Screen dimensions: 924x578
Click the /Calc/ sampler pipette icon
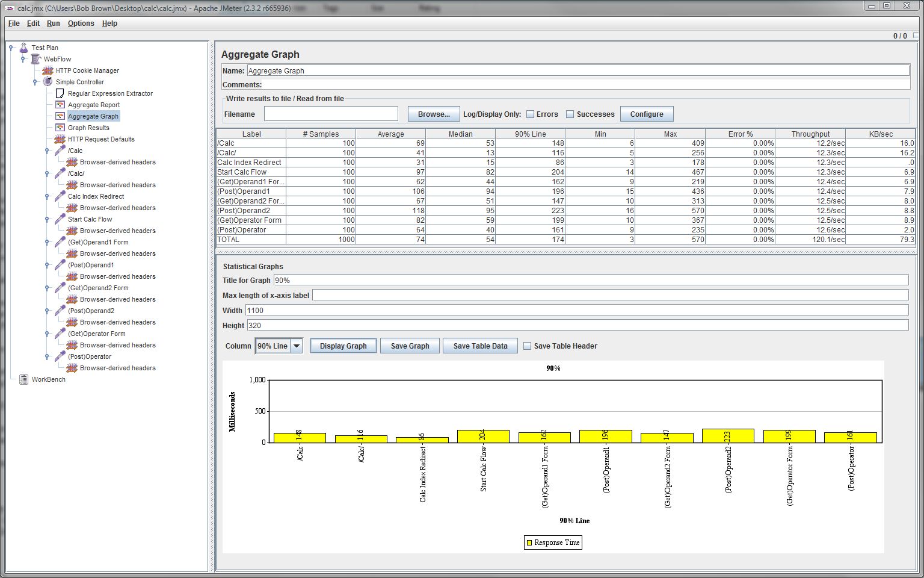pyautogui.click(x=60, y=173)
